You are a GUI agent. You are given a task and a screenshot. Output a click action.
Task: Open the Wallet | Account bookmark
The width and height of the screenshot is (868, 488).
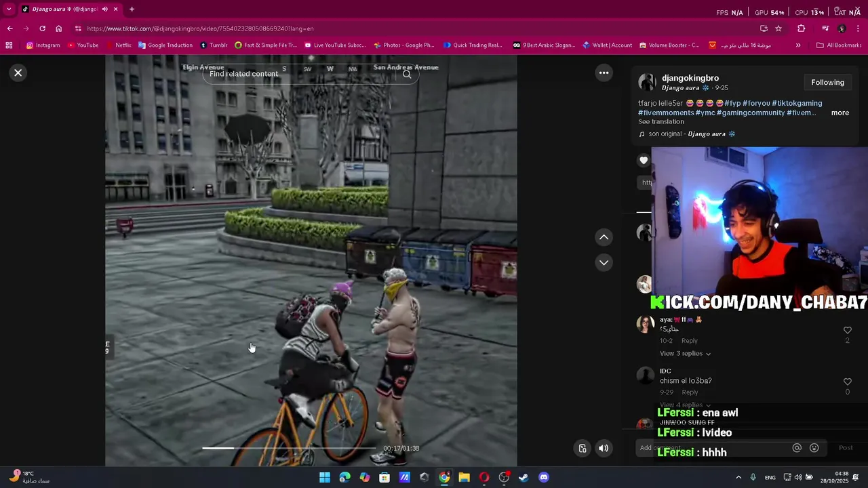607,45
